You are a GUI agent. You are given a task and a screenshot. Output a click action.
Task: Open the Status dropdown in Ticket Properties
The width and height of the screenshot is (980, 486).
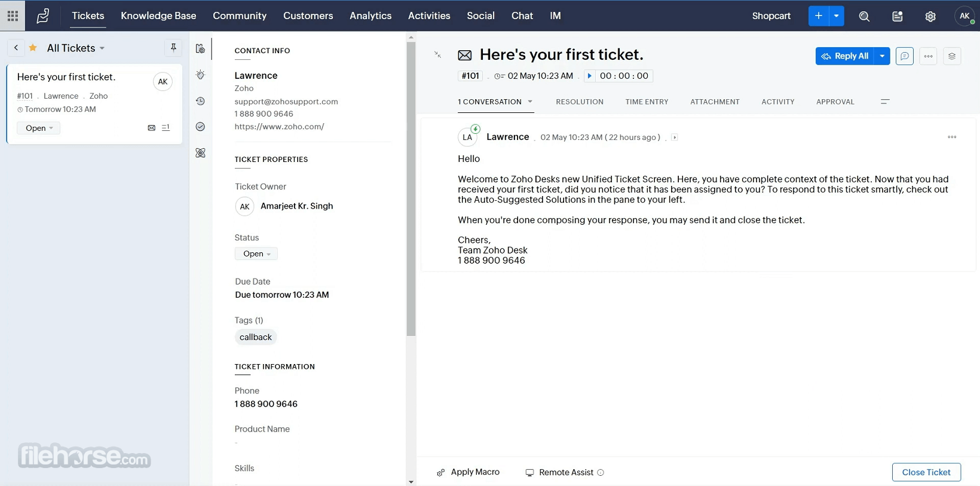[256, 253]
